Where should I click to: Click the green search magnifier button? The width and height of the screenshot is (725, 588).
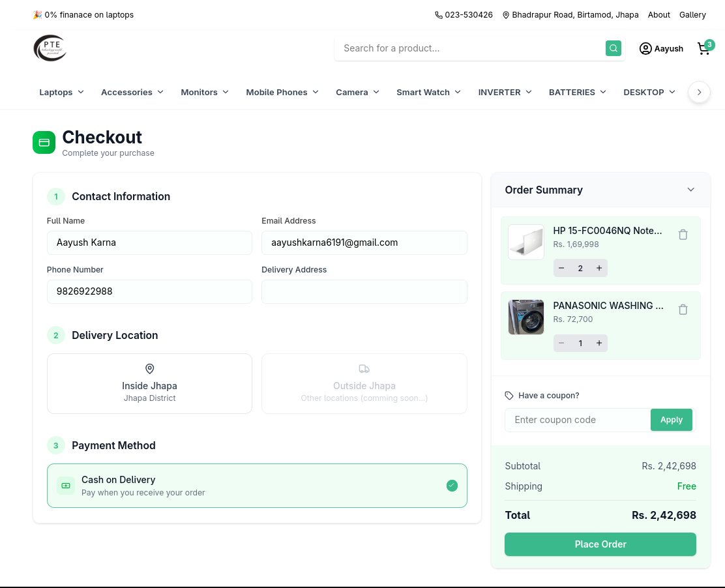click(613, 48)
